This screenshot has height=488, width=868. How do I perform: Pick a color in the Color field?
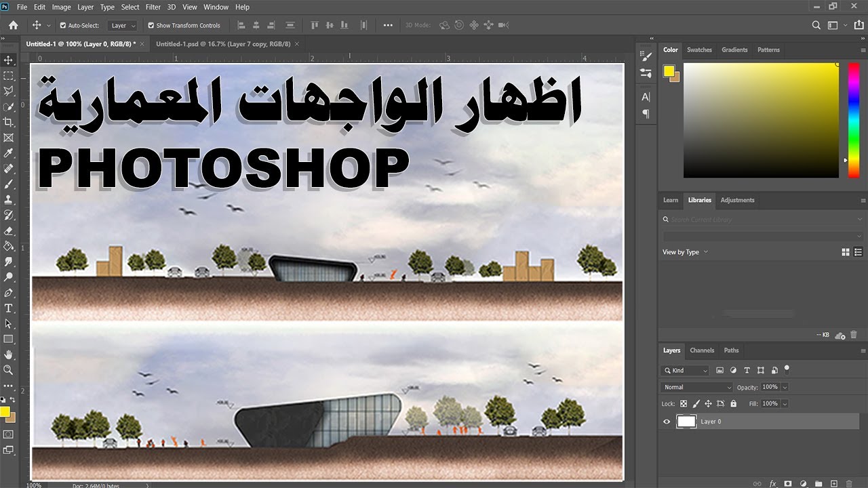coord(761,121)
